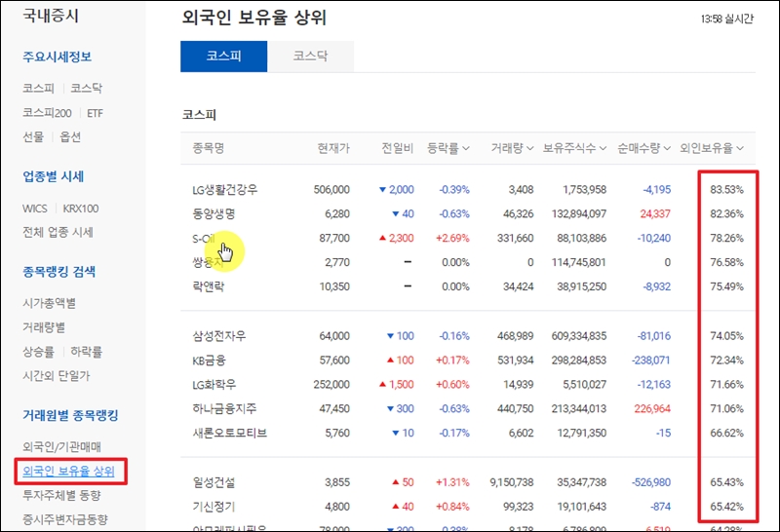Click 종목명 column header
The width and height of the screenshot is (780, 532).
pos(209,148)
